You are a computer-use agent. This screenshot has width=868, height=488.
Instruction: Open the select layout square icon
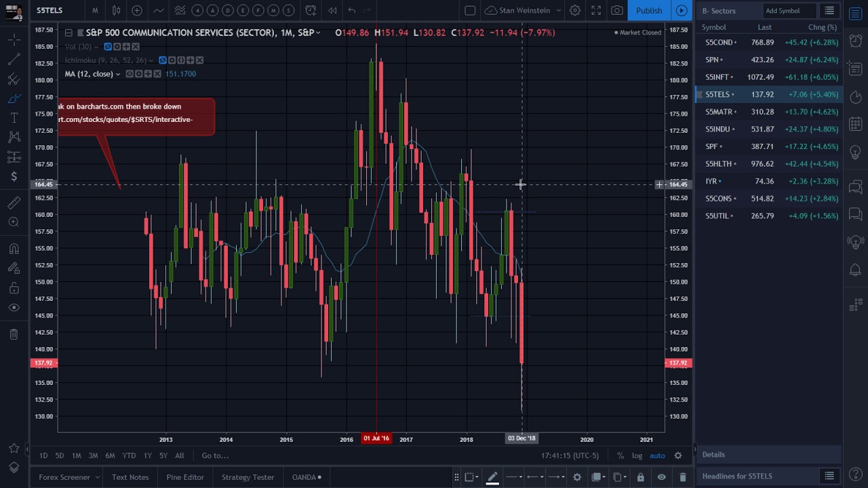tap(470, 10)
